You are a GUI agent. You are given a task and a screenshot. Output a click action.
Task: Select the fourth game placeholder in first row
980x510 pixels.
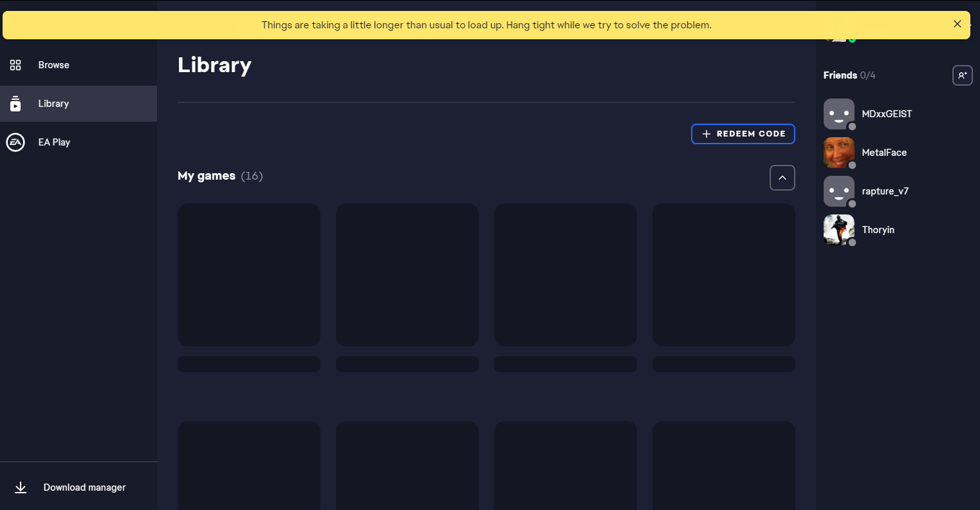724,275
